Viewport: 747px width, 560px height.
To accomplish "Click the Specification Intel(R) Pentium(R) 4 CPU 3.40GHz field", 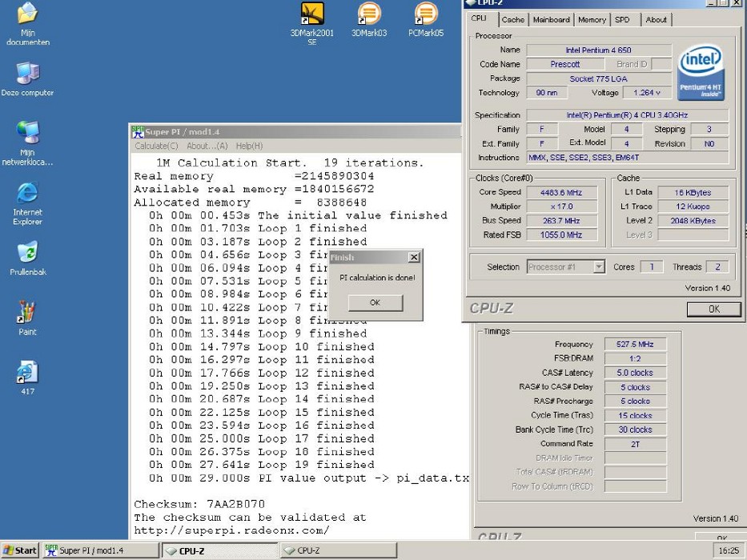I will [x=628, y=115].
